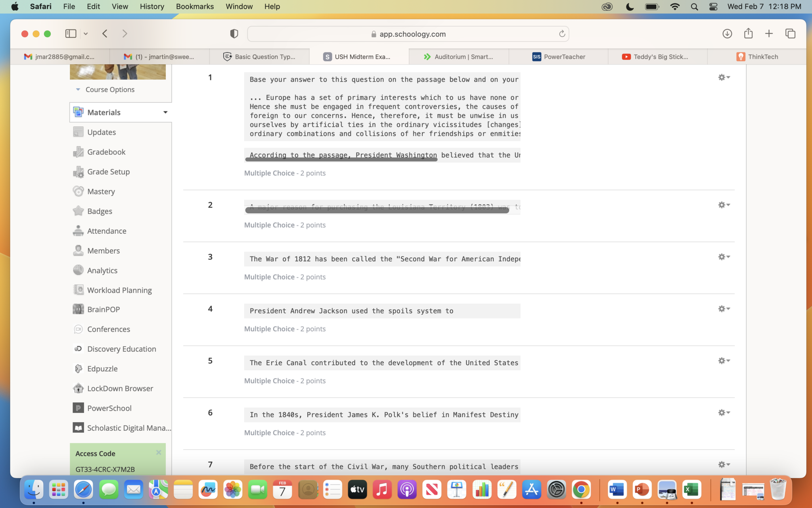
Task: Switch to the PowerTeacher tab
Action: [558, 57]
